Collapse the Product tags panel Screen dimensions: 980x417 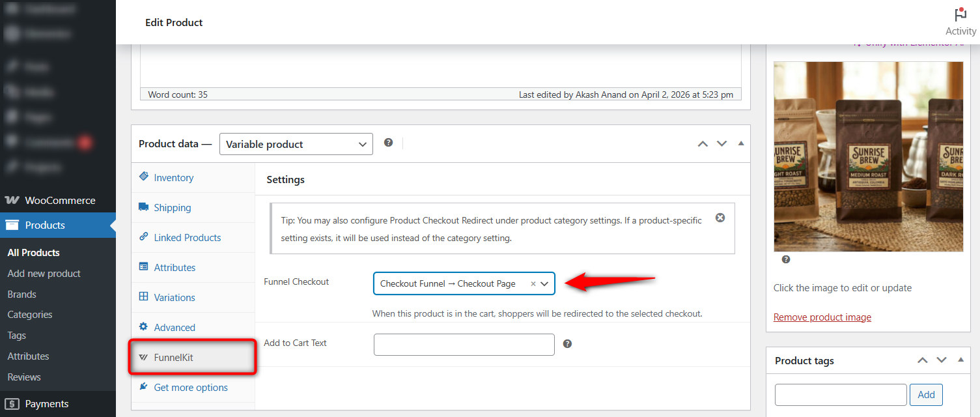(x=960, y=360)
